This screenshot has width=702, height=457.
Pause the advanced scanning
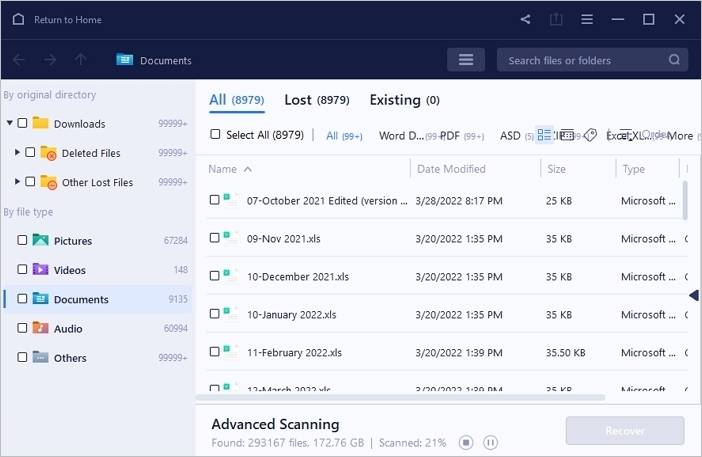[490, 442]
